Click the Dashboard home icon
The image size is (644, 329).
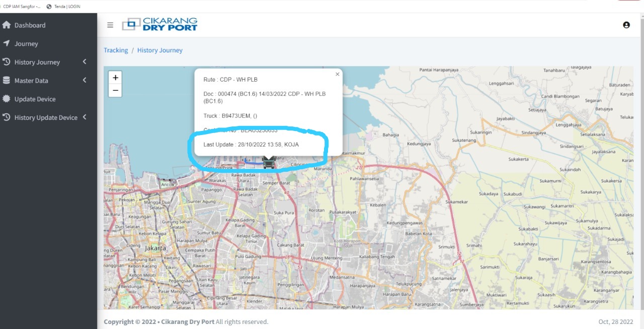[7, 25]
